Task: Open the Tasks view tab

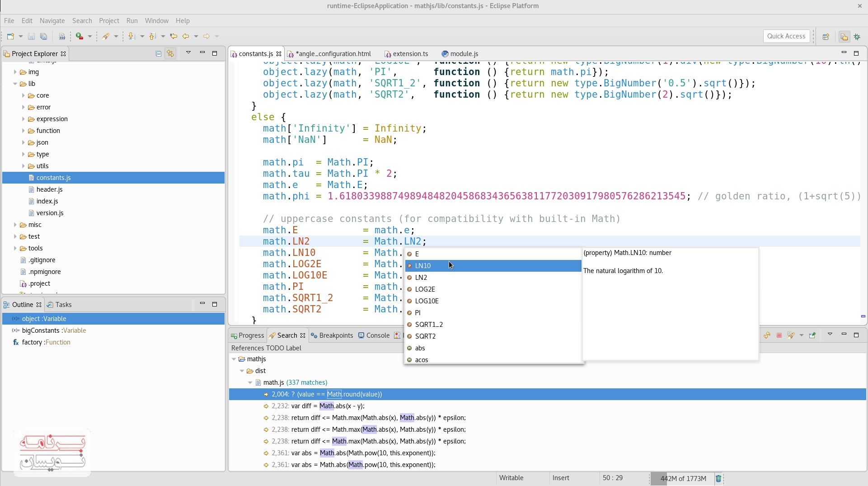Action: pyautogui.click(x=59, y=305)
